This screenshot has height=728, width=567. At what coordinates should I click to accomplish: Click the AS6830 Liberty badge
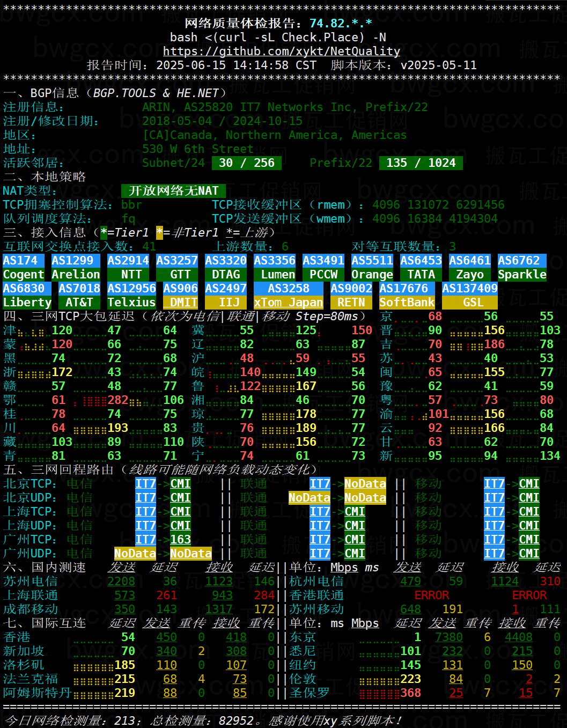click(x=27, y=296)
